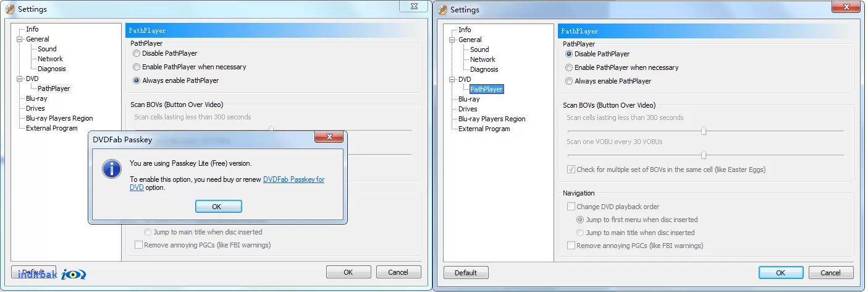
Task: Choose Jump to main title, right window
Action: 635,233
